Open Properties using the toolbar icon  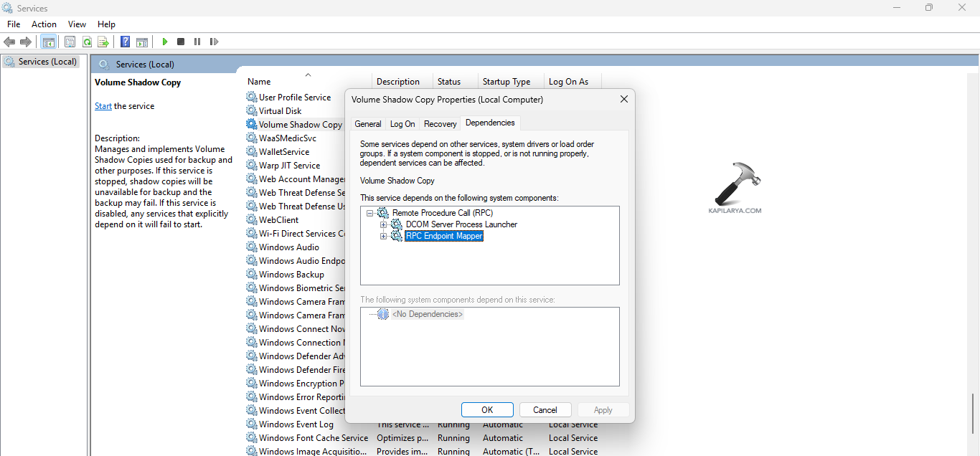(70, 42)
